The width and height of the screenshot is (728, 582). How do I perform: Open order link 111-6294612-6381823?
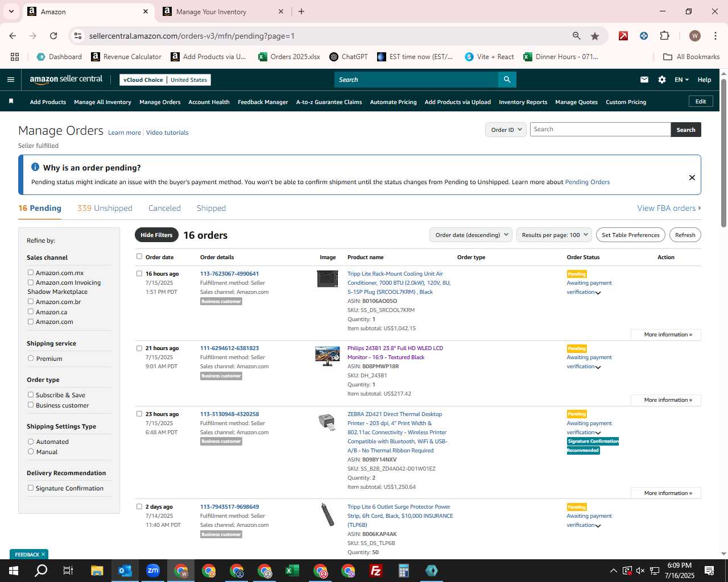pos(229,348)
